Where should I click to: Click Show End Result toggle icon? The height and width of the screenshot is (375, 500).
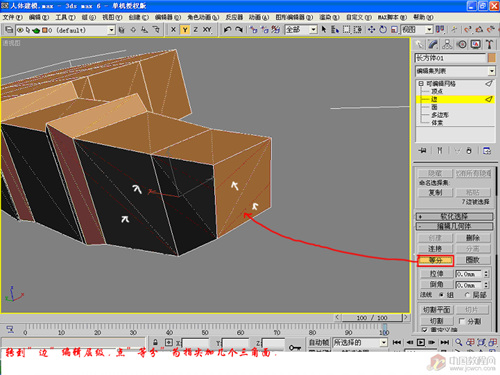point(440,151)
